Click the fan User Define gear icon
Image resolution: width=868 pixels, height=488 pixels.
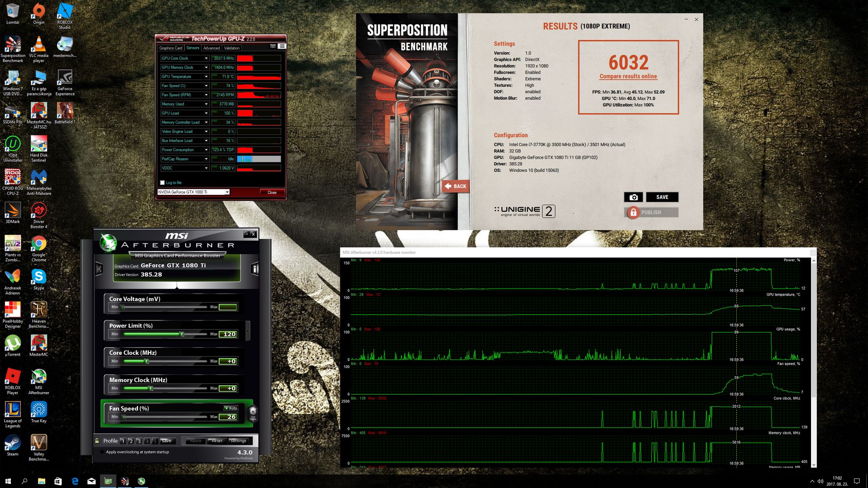tap(253, 413)
